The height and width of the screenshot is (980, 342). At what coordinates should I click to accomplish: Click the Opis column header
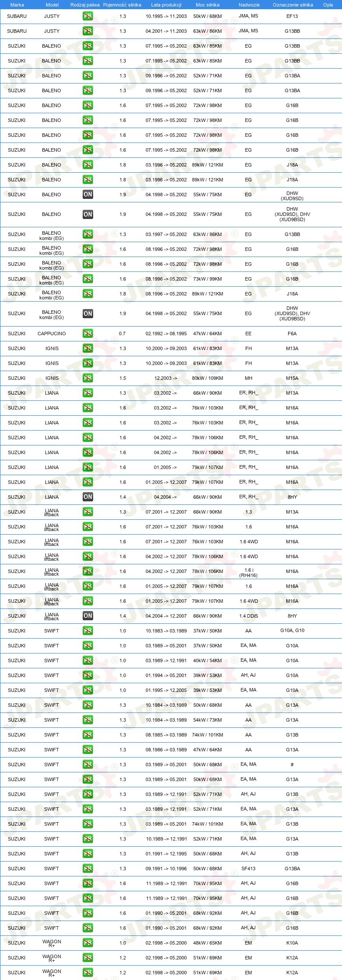pos(328,5)
